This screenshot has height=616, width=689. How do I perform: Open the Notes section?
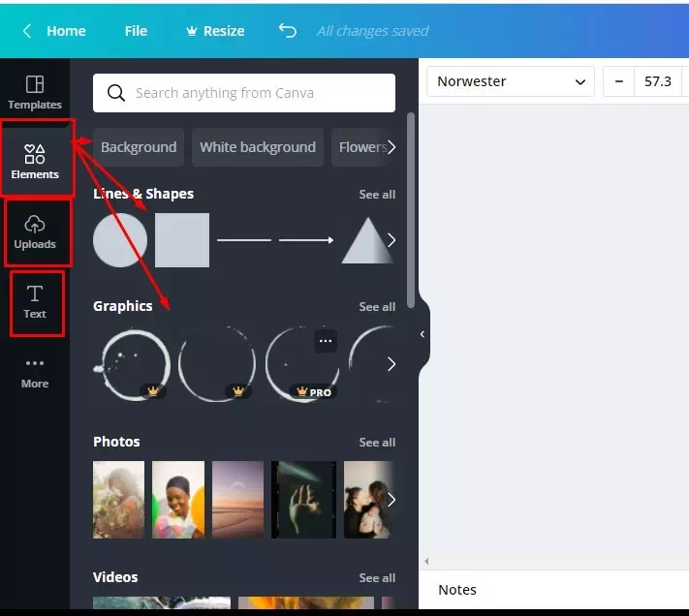pyautogui.click(x=457, y=590)
